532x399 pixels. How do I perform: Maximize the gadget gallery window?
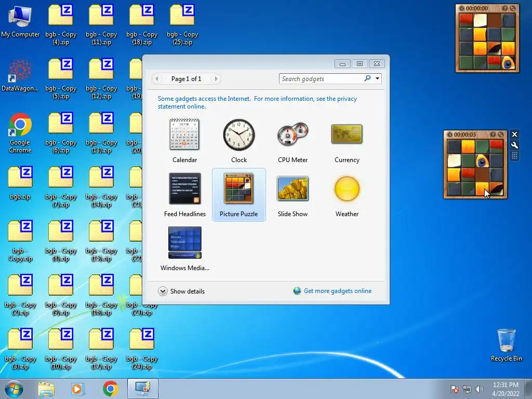[x=360, y=64]
